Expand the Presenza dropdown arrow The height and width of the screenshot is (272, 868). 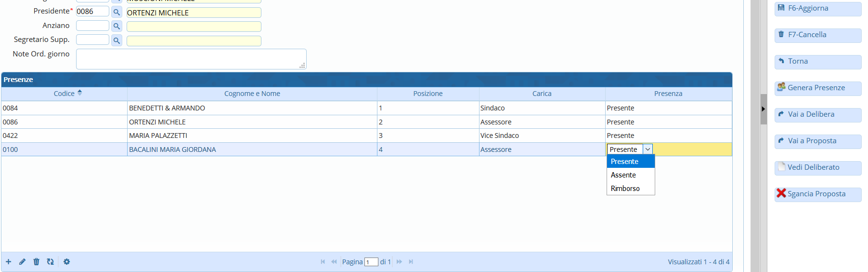(x=648, y=150)
